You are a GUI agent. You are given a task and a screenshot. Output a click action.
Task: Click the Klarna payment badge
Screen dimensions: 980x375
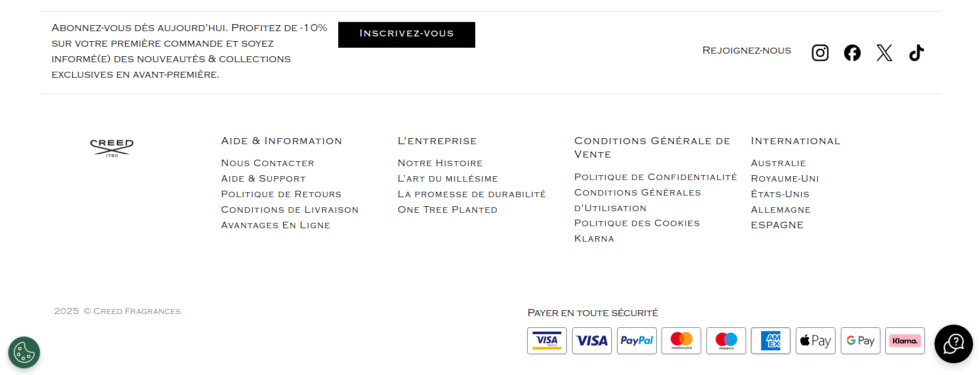tap(905, 341)
